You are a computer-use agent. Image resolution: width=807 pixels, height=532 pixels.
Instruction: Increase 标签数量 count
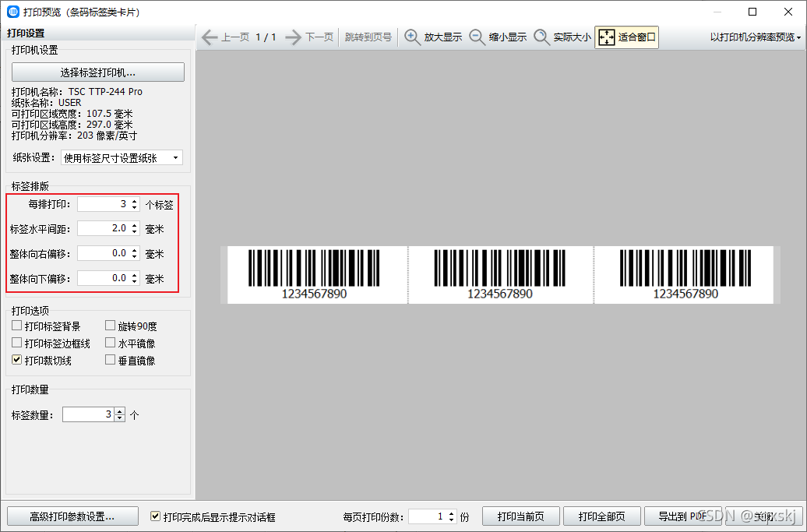pos(120,411)
